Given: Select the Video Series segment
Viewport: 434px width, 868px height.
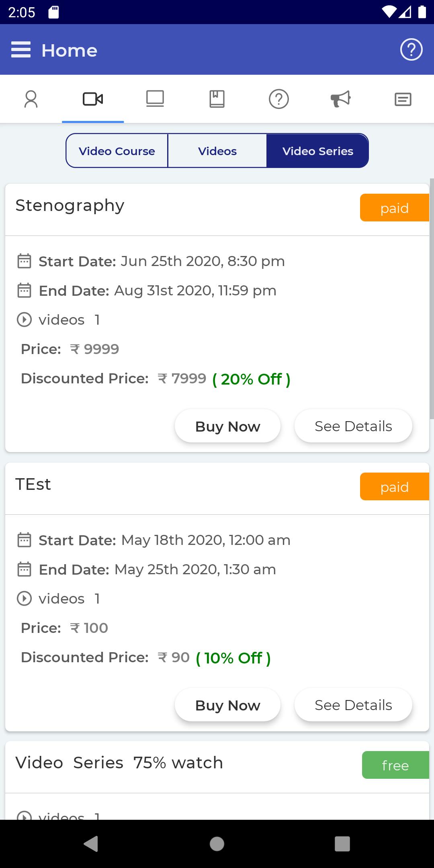Looking at the screenshot, I should click(x=317, y=151).
